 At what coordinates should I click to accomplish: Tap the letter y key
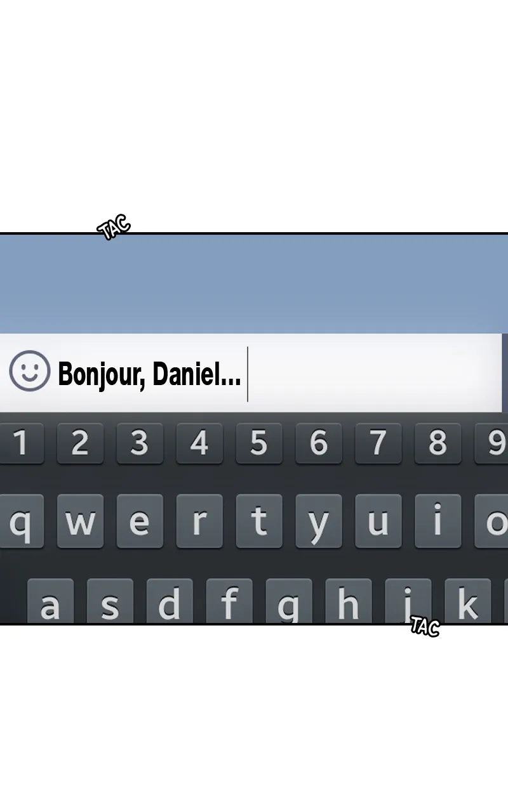coord(319,521)
